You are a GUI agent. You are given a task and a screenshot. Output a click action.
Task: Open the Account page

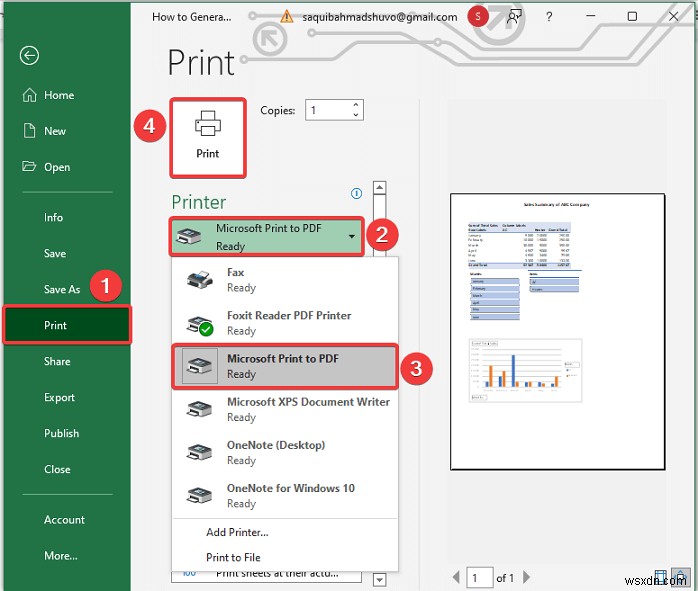coord(67,520)
